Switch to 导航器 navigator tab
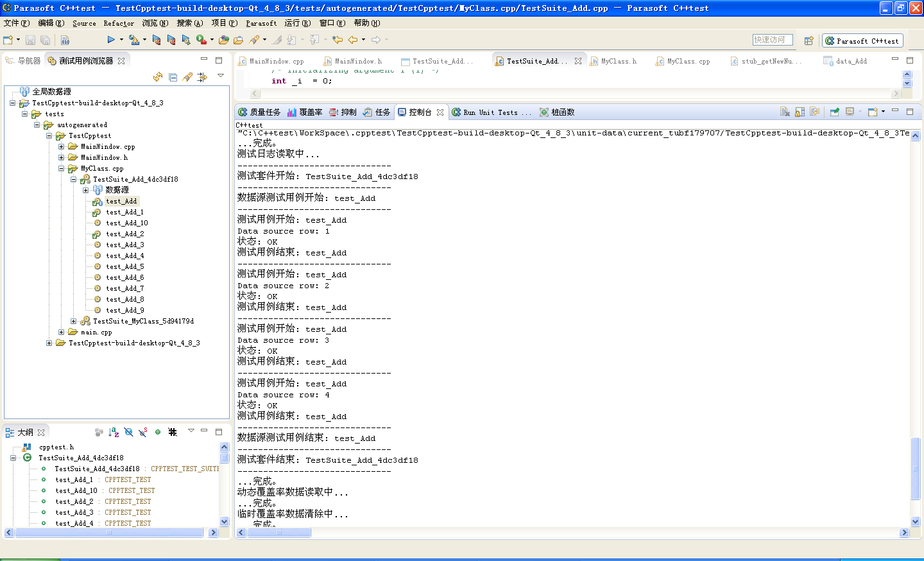 (x=23, y=60)
